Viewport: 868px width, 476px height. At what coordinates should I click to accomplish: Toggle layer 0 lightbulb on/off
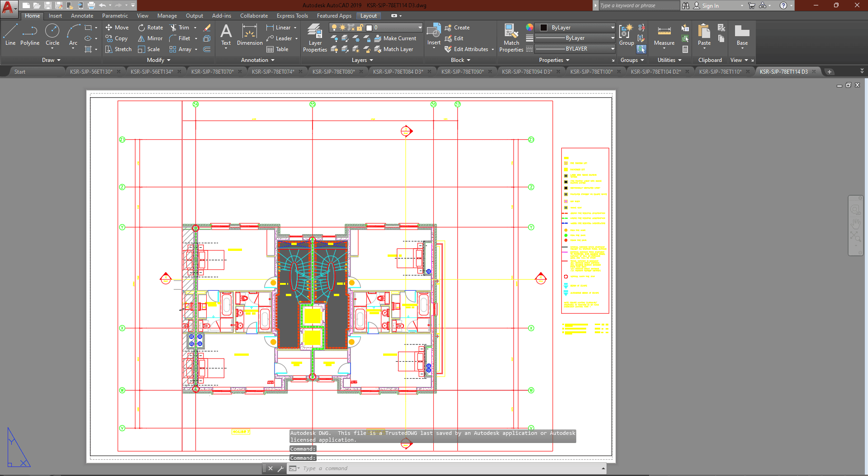334,28
